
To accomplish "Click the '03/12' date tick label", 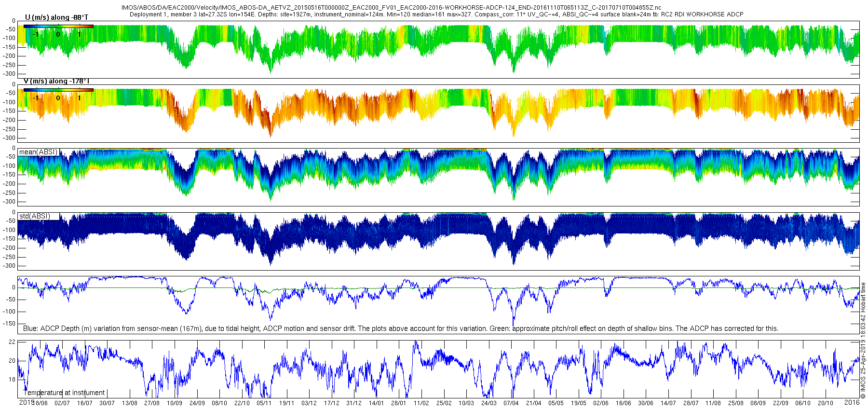I will click(309, 403).
